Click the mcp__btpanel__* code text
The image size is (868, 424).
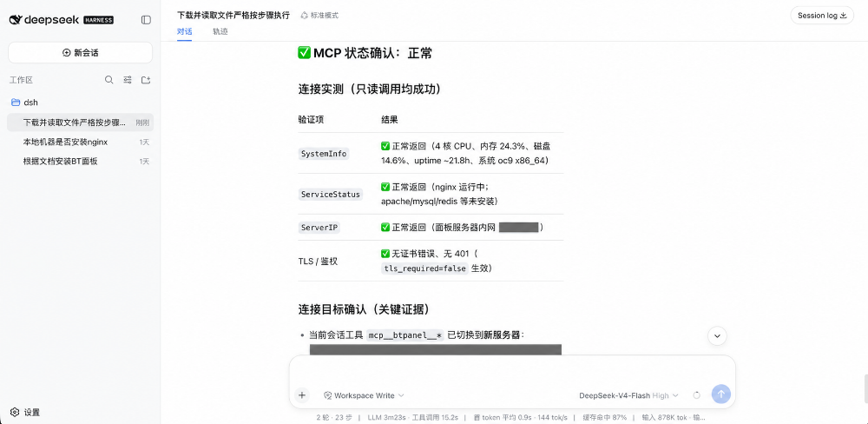tap(405, 335)
